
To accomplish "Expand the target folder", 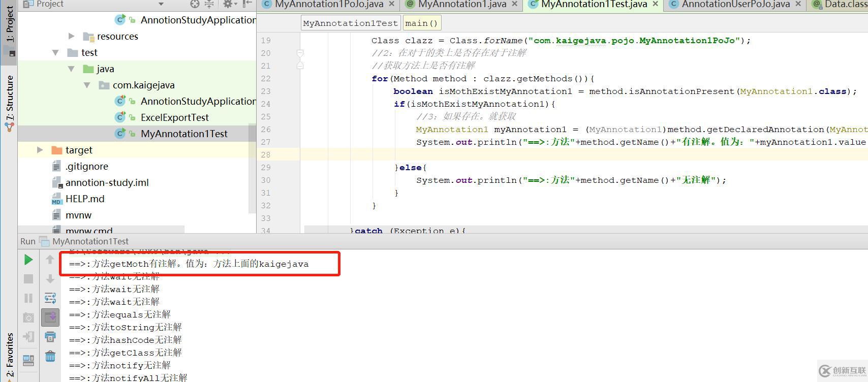I will (40, 150).
